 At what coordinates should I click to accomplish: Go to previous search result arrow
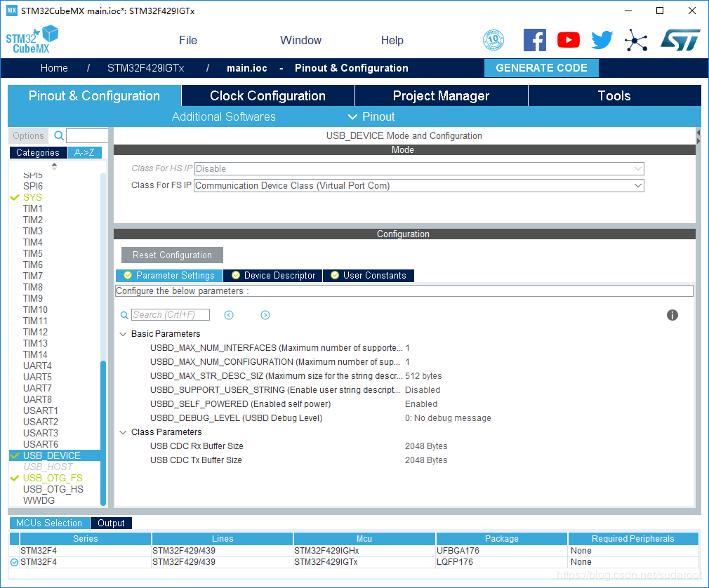pos(229,315)
